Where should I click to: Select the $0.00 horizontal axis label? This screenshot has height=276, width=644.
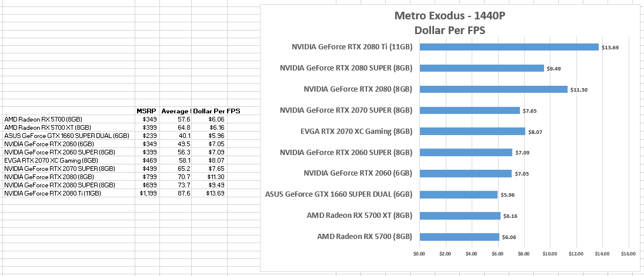pos(419,254)
